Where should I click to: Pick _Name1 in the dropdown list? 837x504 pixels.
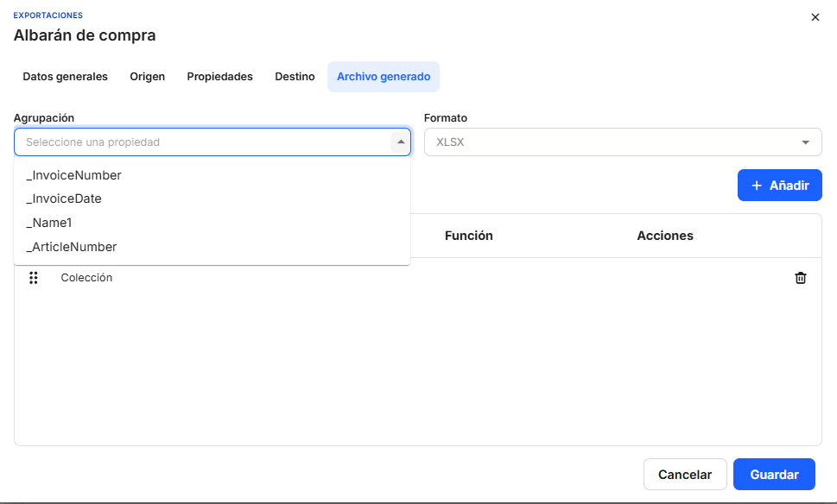pos(49,223)
